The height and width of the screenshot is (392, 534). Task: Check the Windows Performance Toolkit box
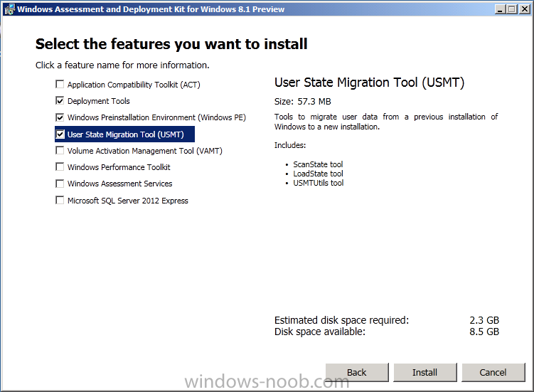60,167
